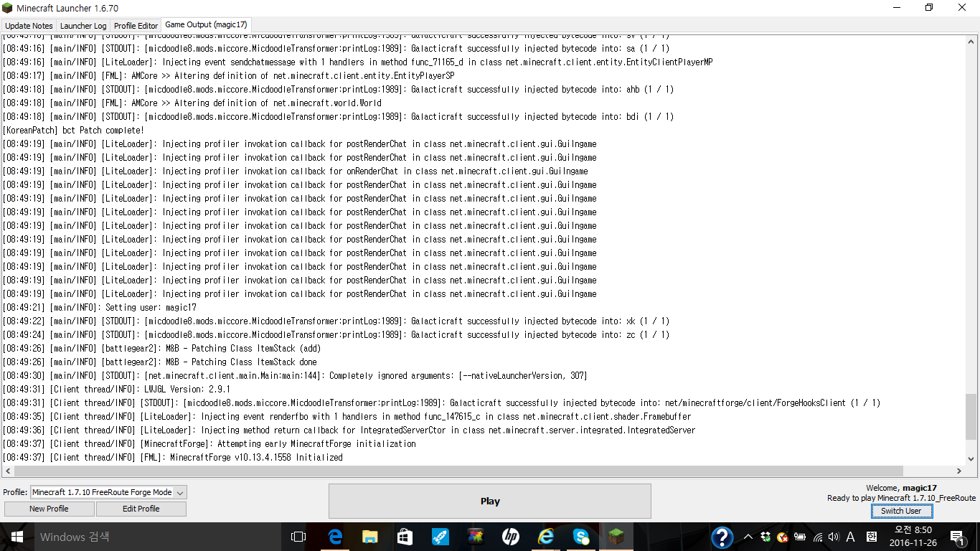The image size is (980, 551).
Task: Click the 'Injecting event sendchatmessage' log line
Action: [x=357, y=62]
